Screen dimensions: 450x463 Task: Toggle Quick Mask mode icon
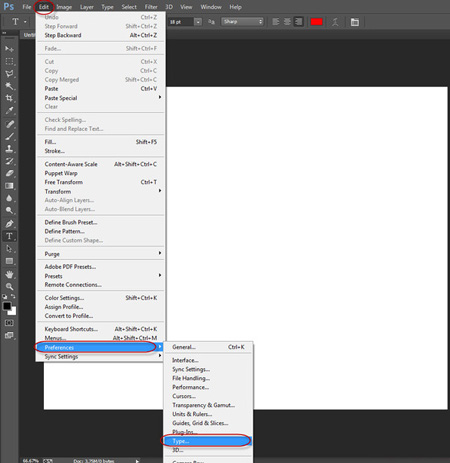pyautogui.click(x=9, y=323)
